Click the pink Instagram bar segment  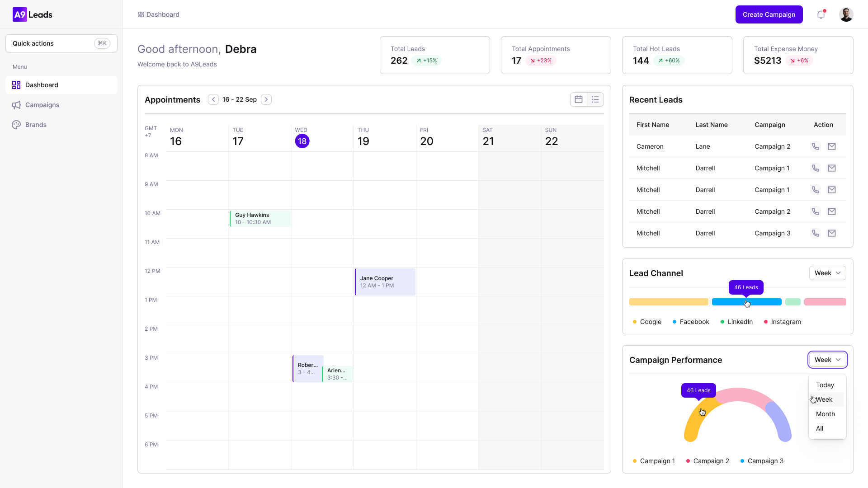coord(825,302)
